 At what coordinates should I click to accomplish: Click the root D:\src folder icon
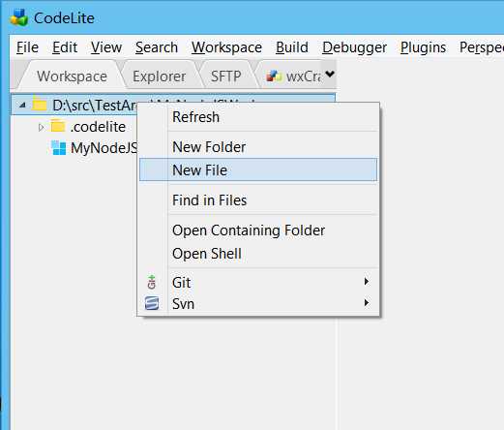(x=40, y=105)
